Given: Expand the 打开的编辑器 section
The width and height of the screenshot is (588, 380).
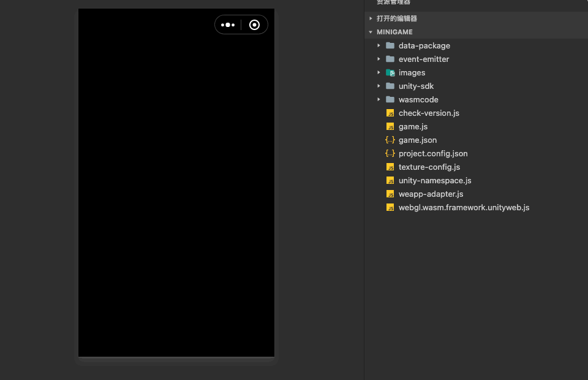Looking at the screenshot, I should (x=371, y=18).
